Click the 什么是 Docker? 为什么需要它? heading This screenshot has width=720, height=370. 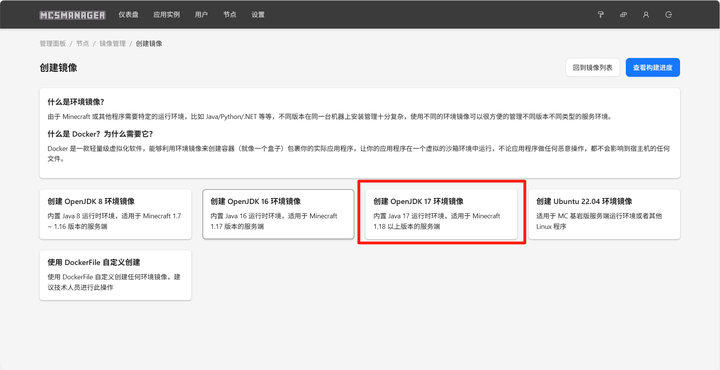tap(100, 134)
